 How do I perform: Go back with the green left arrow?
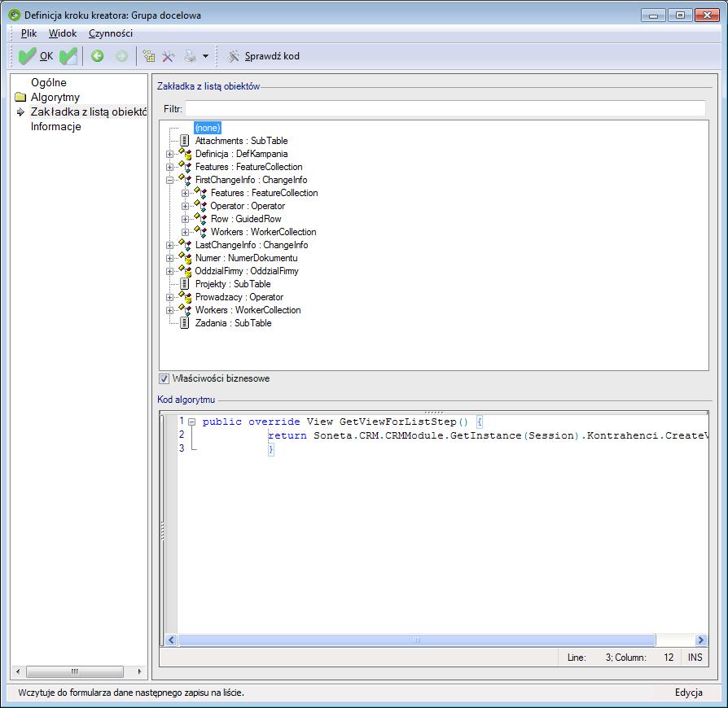point(97,56)
